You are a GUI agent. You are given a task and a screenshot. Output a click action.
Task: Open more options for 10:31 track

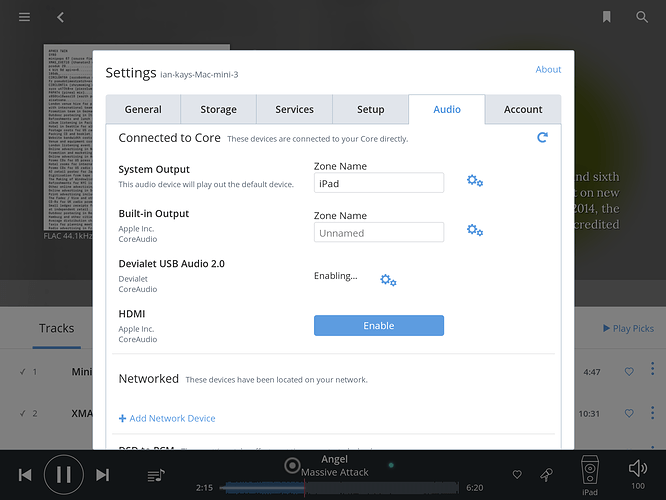tap(652, 413)
